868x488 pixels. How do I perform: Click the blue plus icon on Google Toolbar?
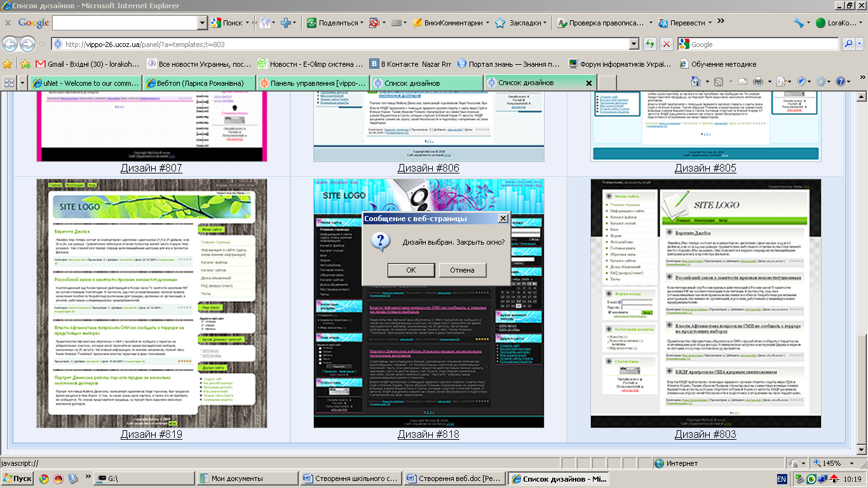pos(287,23)
